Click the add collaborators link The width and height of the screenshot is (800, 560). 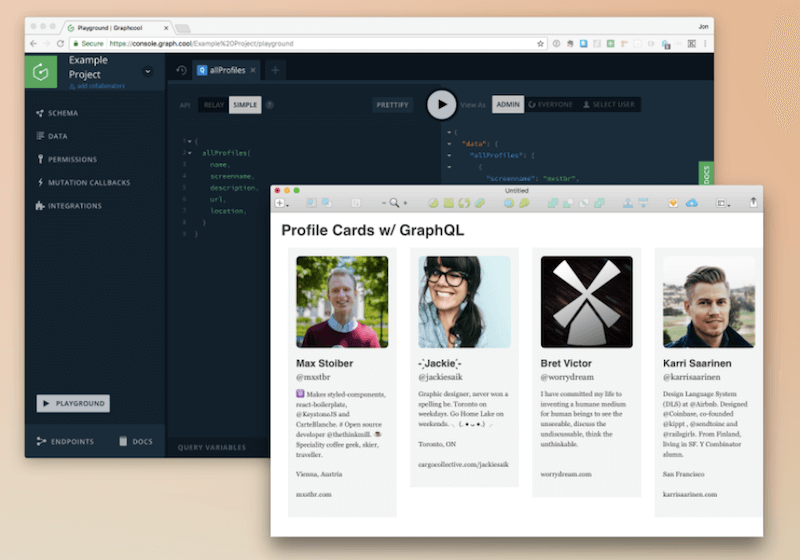[97, 86]
